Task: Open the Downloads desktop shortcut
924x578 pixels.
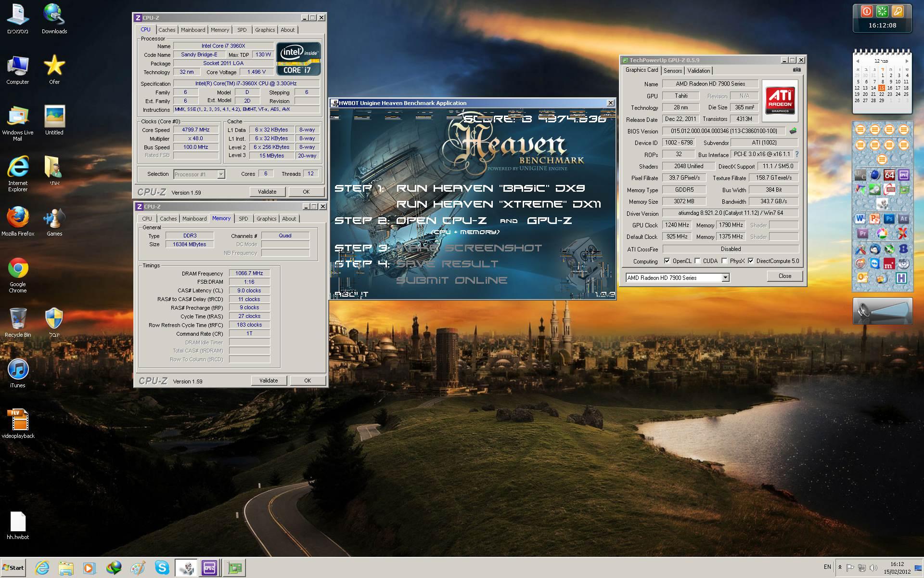Action: coord(54,19)
